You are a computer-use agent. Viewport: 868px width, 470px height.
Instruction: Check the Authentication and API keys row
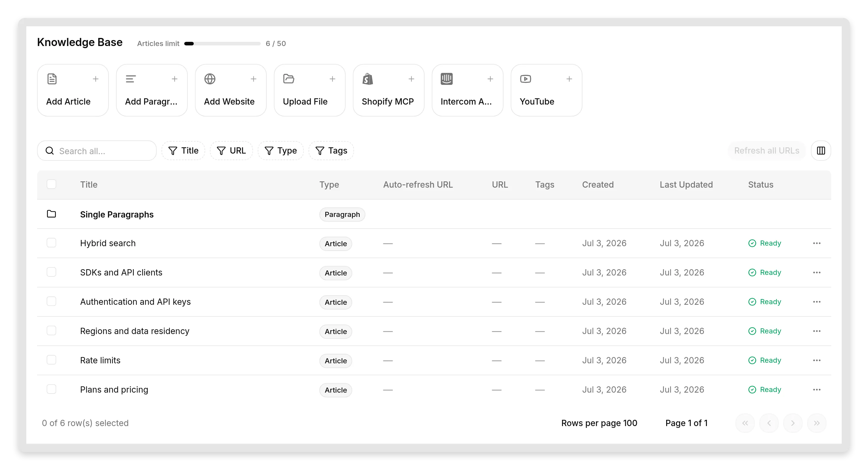[51, 301]
